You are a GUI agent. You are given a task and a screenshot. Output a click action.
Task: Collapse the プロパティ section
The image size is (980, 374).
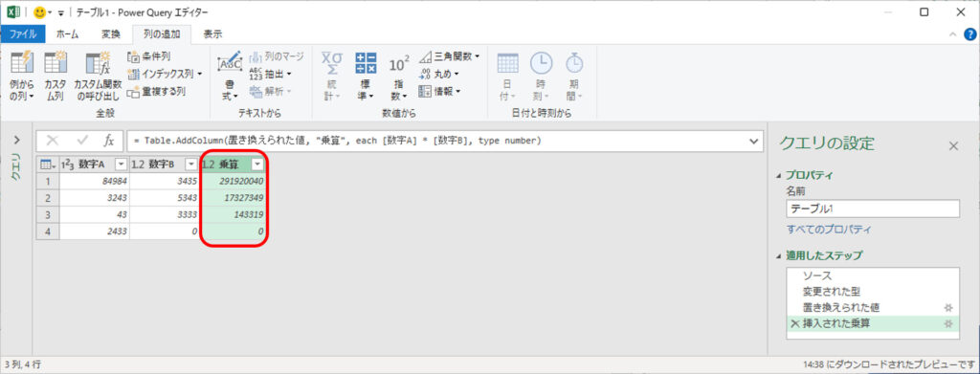click(x=778, y=175)
